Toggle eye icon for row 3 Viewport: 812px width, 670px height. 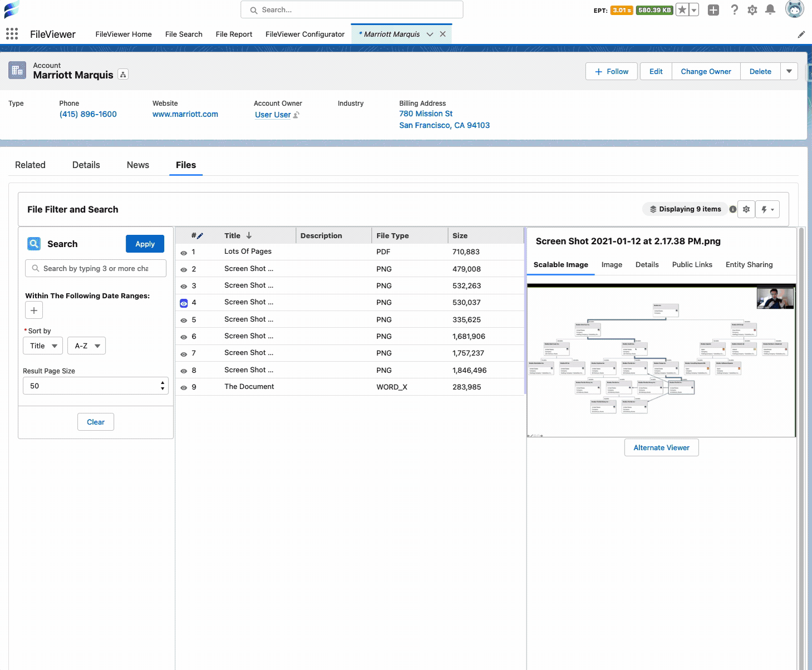pyautogui.click(x=184, y=287)
